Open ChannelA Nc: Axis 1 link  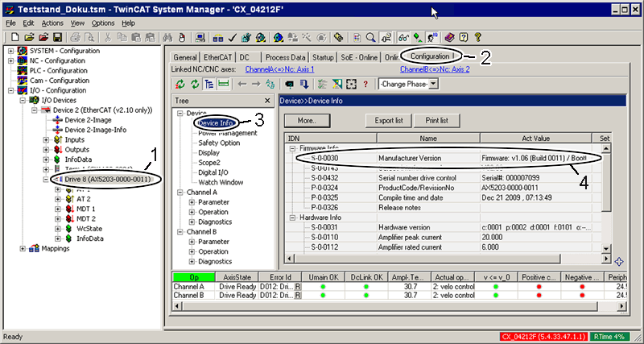[x=279, y=69]
